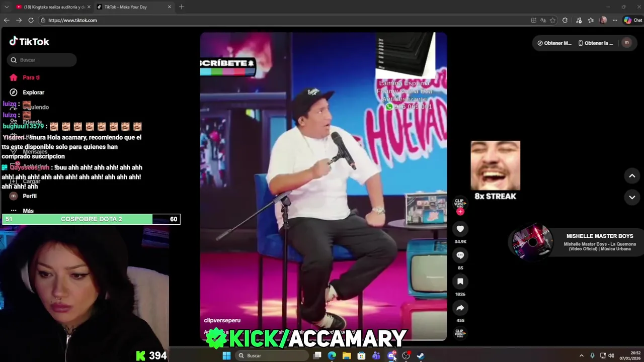644x362 pixels.
Task: Open Steam from taskbar
Action: [x=420, y=356]
